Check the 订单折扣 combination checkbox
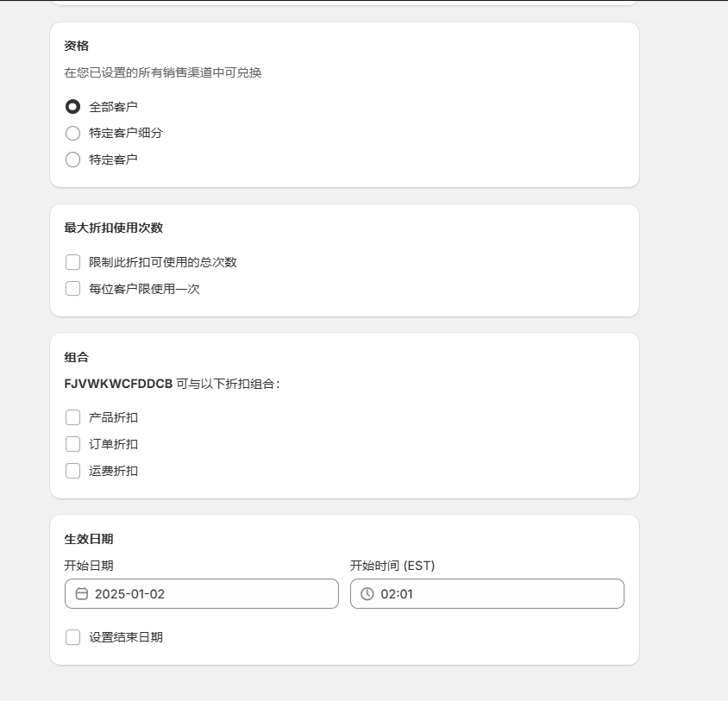The image size is (728, 701). 72,444
